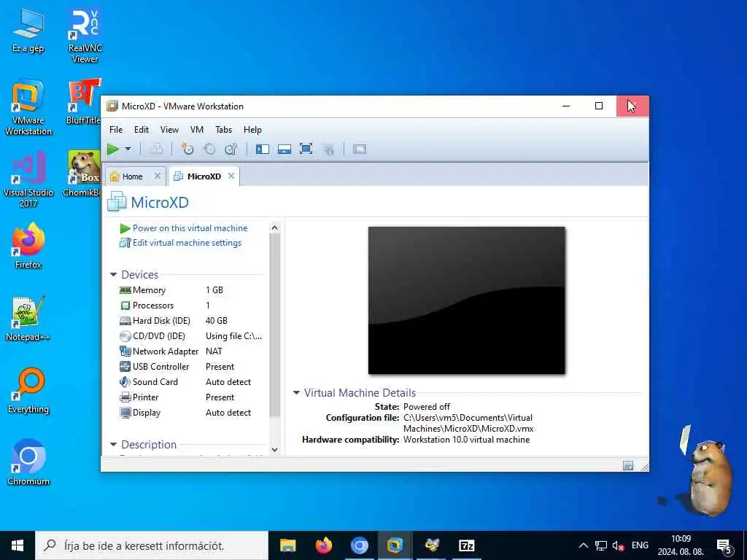Select the Firefox desktop shortcut
This screenshot has height=560, width=747.
pyautogui.click(x=28, y=246)
